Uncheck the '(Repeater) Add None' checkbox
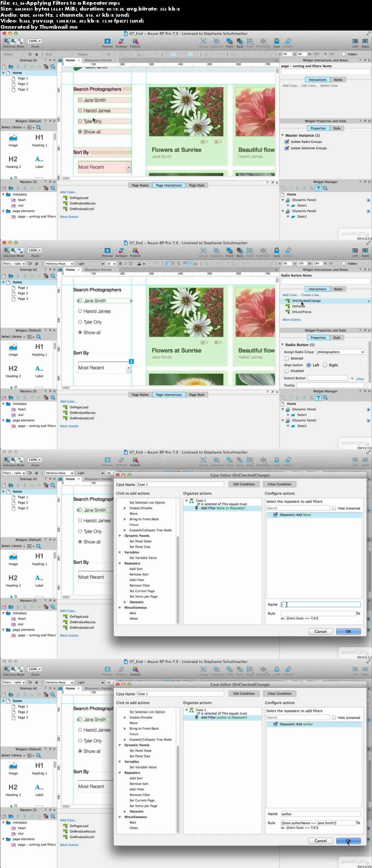This screenshot has width=372, height=868. pos(275,515)
